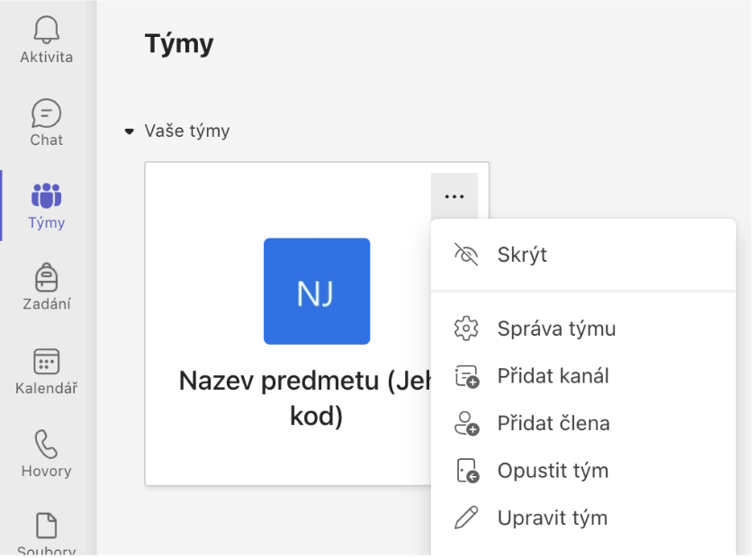Choose Přidat kanál menu entry

pos(583,376)
